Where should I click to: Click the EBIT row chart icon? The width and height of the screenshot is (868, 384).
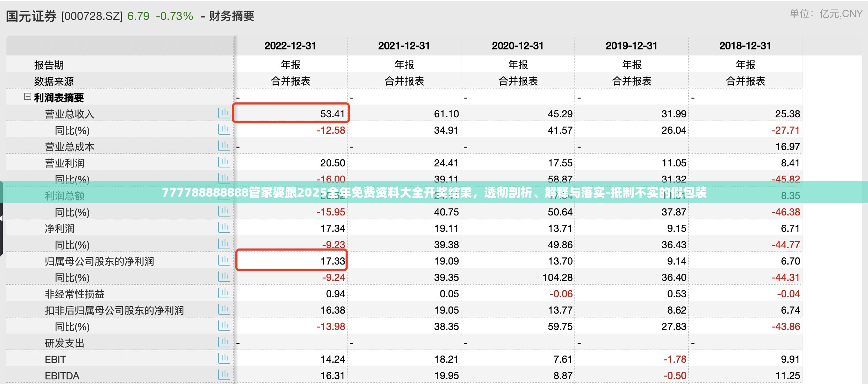[x=224, y=359]
